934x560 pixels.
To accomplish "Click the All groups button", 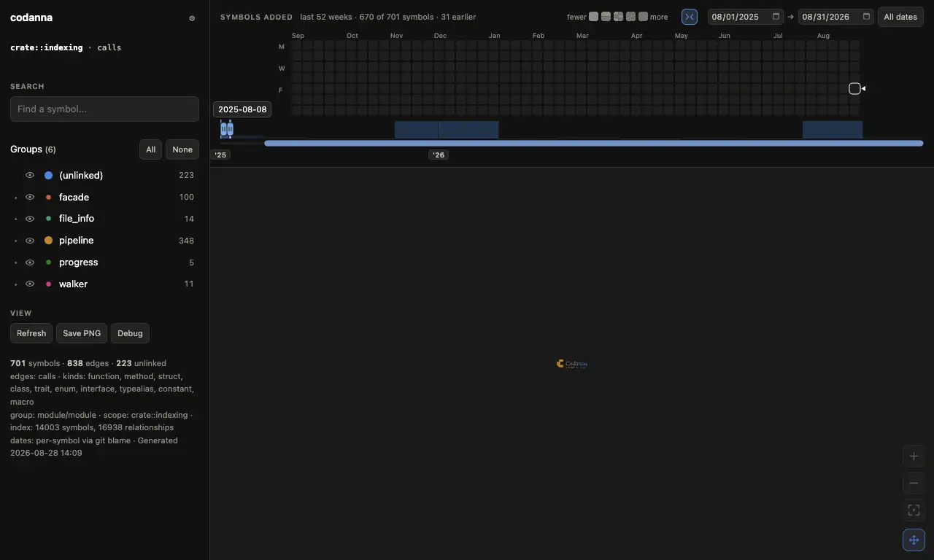I will 150,149.
